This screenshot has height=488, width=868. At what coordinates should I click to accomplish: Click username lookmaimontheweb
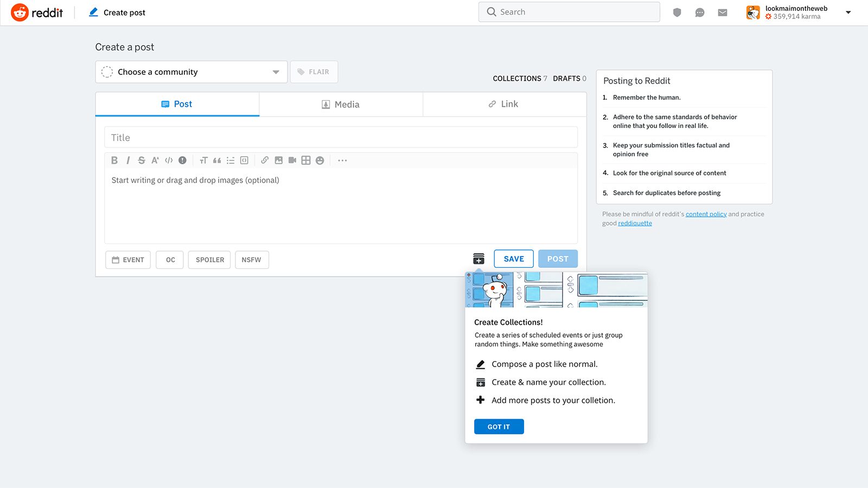(x=796, y=8)
